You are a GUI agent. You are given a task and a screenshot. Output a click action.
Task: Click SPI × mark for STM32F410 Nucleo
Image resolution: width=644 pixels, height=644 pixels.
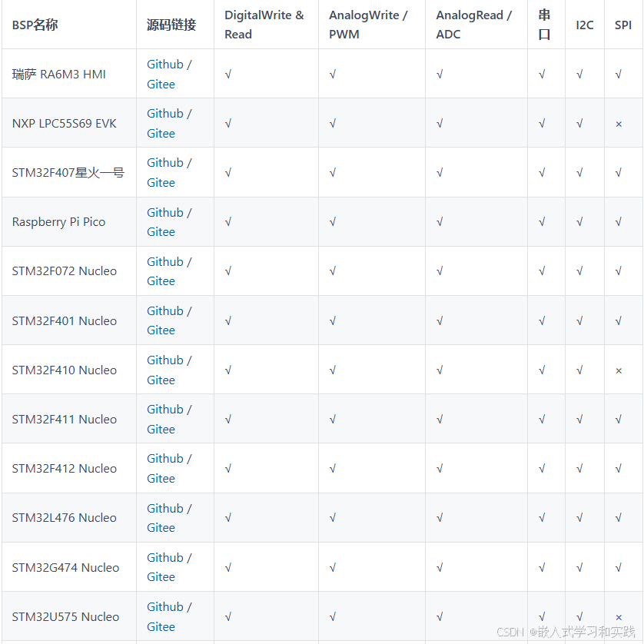click(619, 371)
